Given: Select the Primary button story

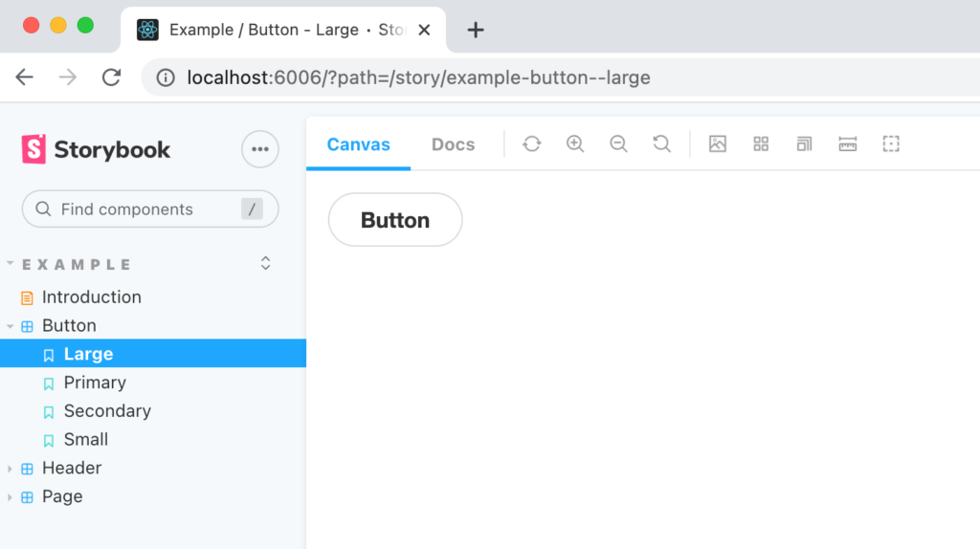Looking at the screenshot, I should (95, 383).
